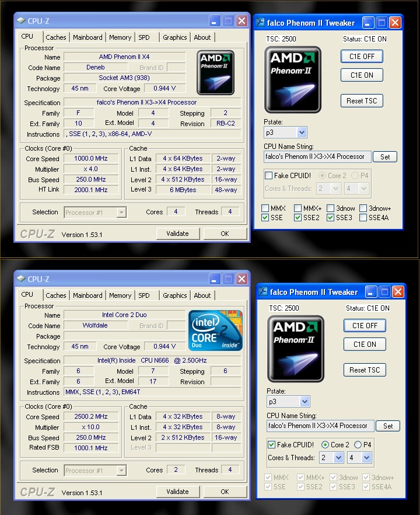Open Caches tab in bottom CPU-Z
Image resolution: width=420 pixels, height=515 pixels.
click(x=56, y=295)
